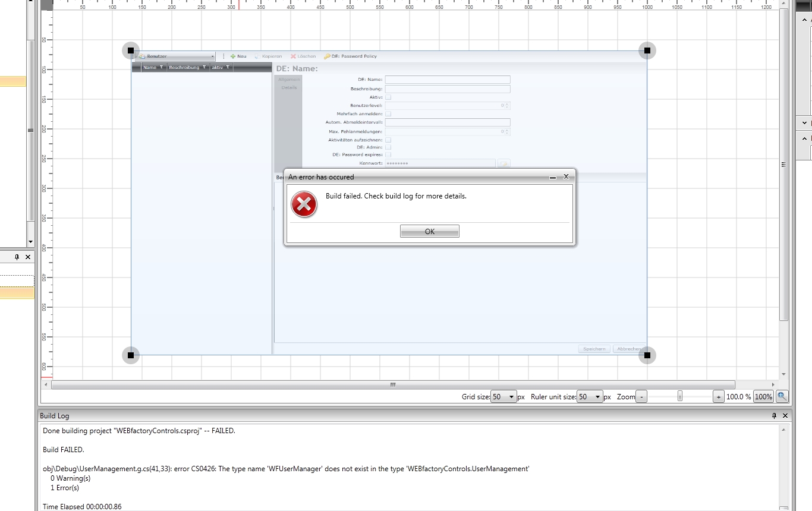Expand the Benutzer combo box

[212, 56]
